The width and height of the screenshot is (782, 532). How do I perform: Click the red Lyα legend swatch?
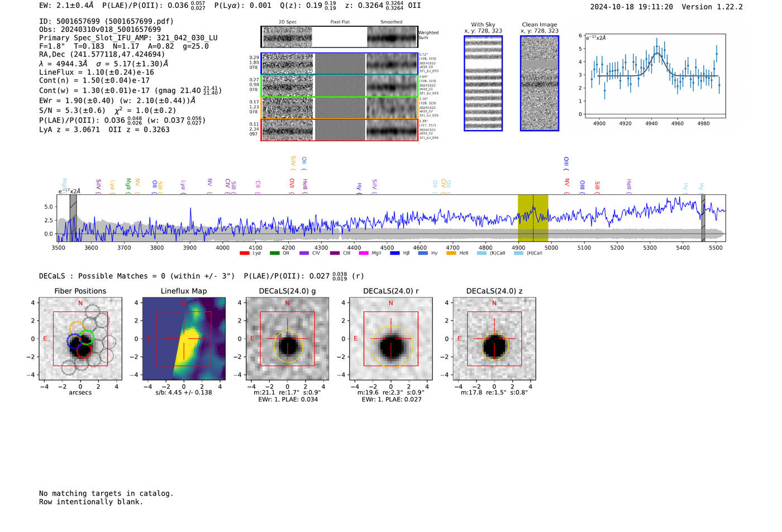244,253
